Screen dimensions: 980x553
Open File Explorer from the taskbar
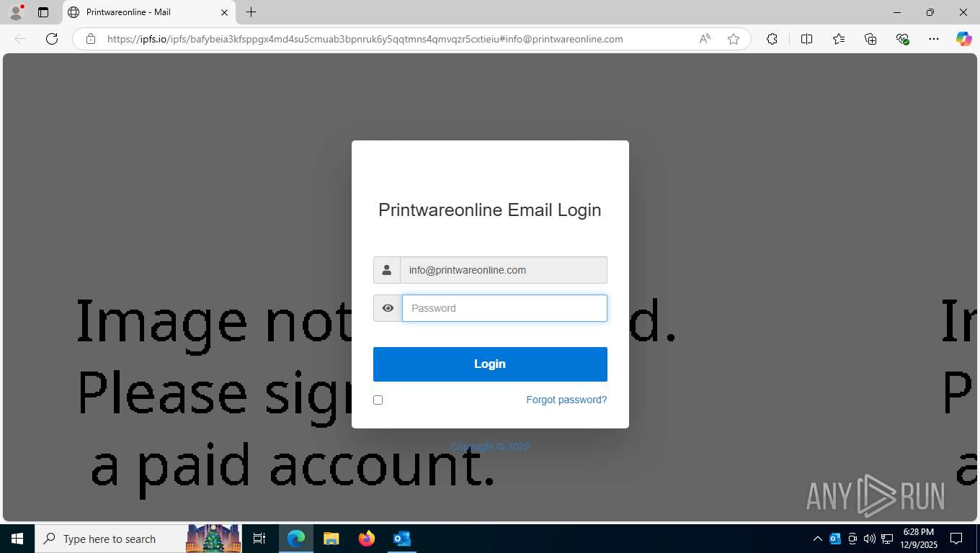331,539
